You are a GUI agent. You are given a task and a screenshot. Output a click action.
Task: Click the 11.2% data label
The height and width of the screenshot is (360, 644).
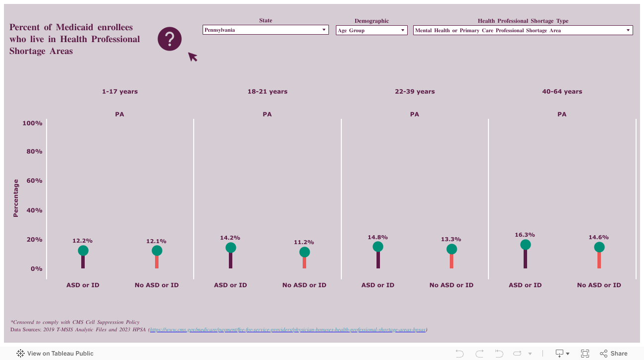click(x=304, y=242)
